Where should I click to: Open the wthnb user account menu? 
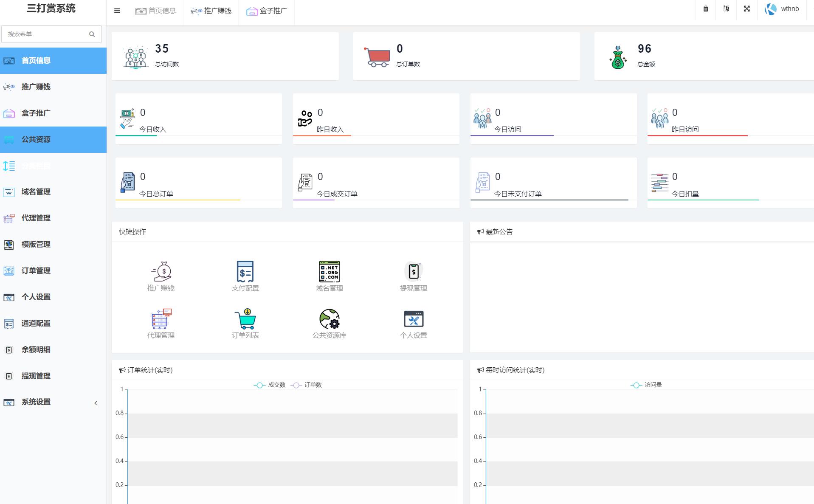(782, 9)
